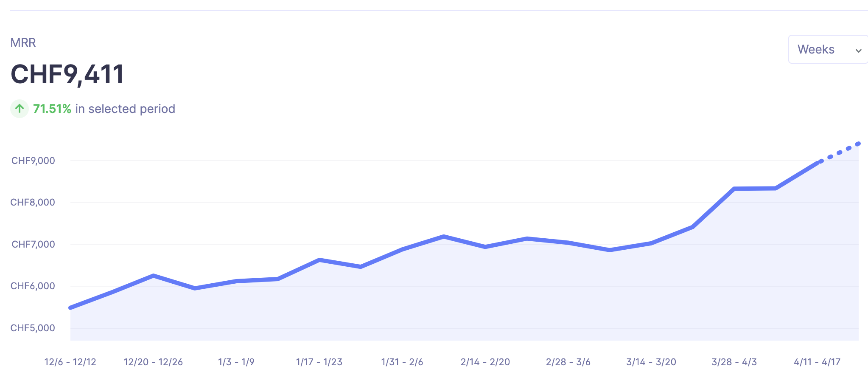Select the 2/14 - 2/20 axis label

485,362
